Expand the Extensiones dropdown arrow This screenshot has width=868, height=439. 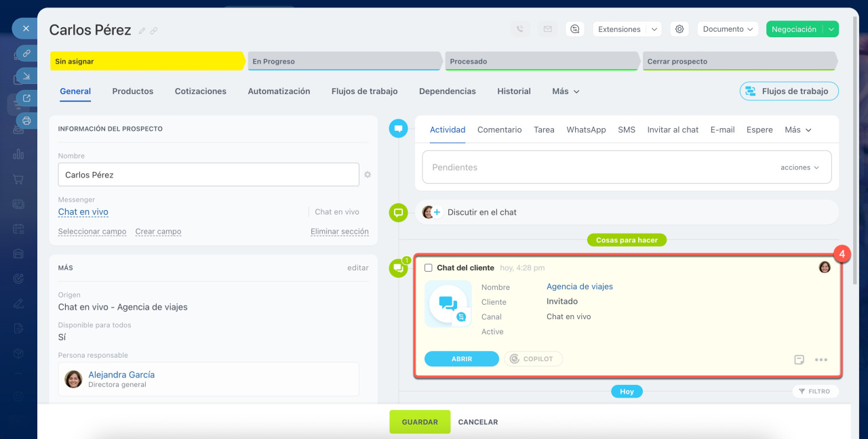654,29
